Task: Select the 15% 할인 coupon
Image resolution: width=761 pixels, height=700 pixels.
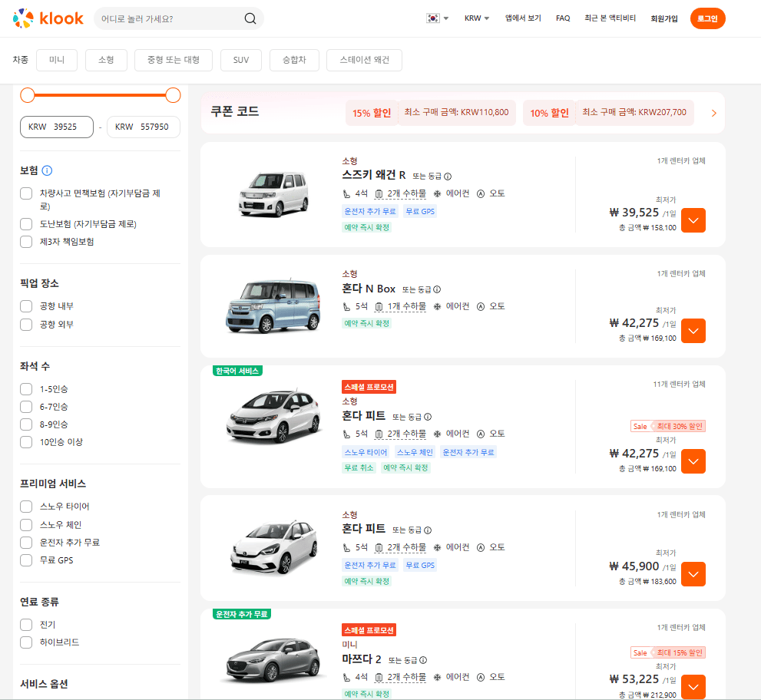Action: 431,113
